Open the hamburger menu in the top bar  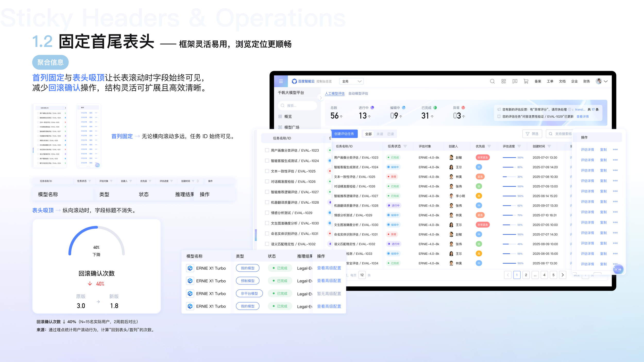point(281,81)
